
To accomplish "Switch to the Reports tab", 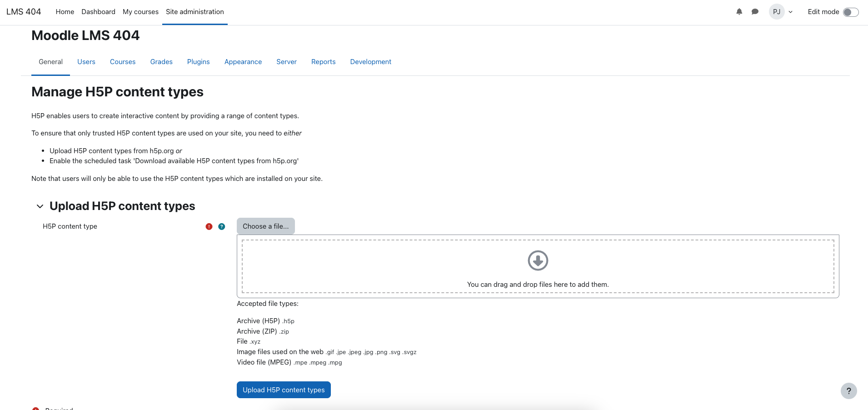I will click(x=324, y=62).
